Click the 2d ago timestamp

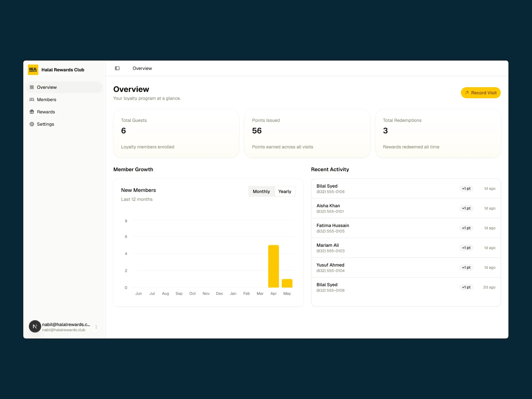click(x=489, y=287)
